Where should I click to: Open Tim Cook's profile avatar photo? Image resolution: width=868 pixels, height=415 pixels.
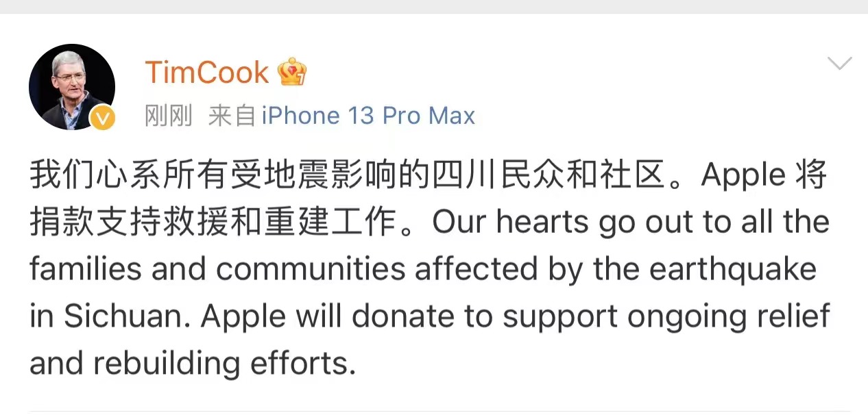(x=71, y=86)
